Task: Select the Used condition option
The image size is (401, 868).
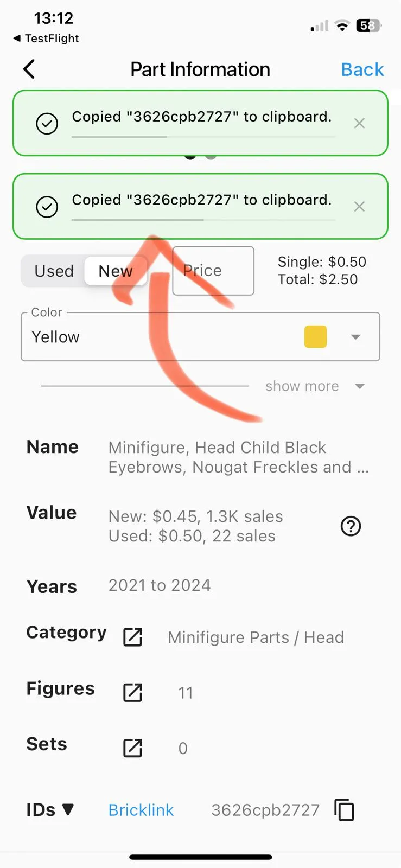Action: pos(54,271)
